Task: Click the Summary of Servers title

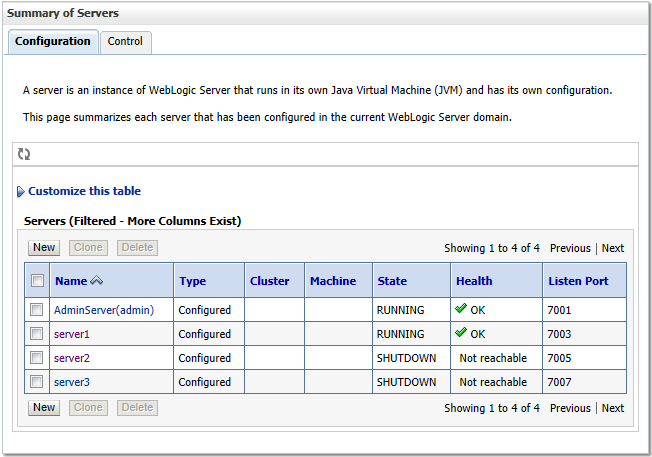Action: tap(63, 13)
